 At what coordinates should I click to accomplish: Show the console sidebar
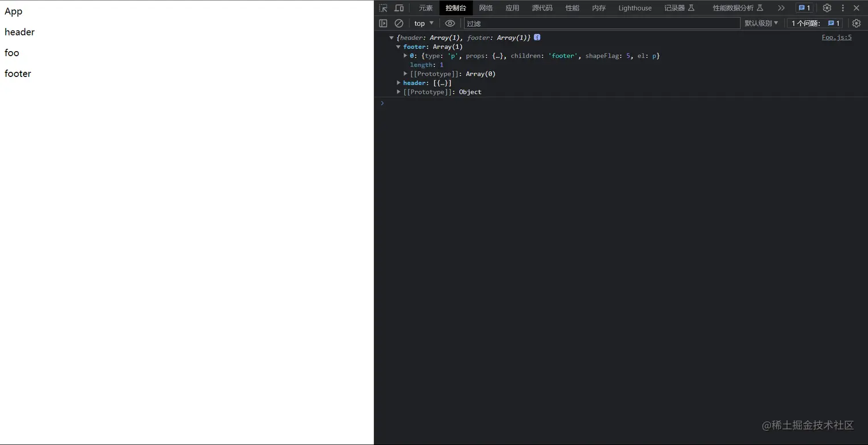pos(383,24)
